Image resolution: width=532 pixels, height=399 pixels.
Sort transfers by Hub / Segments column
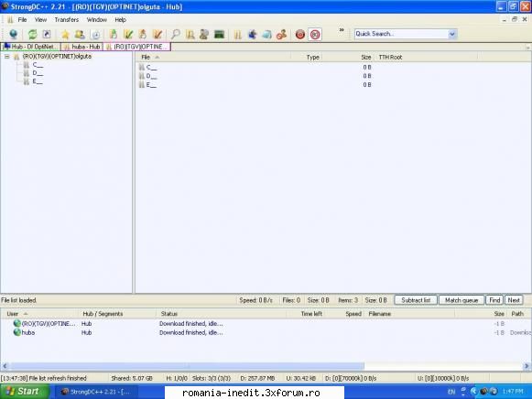pyautogui.click(x=118, y=314)
